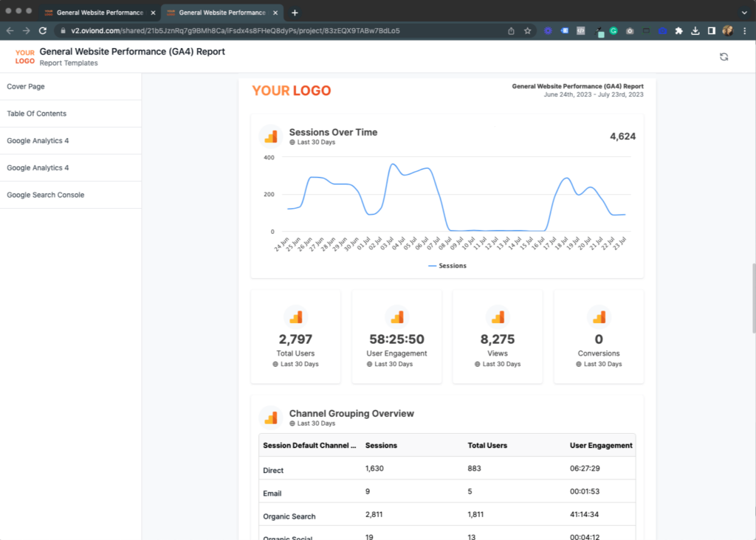Expand the tab search chevron
The height and width of the screenshot is (540, 756).
744,13
